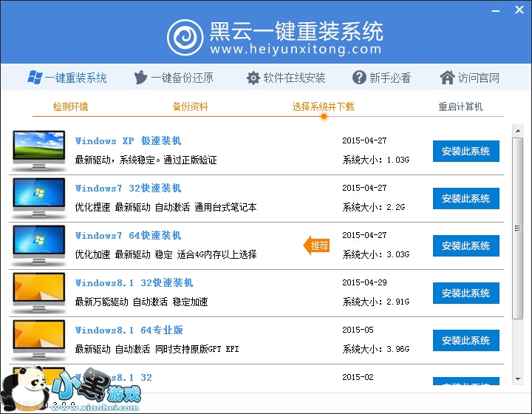Screen dimensions: 532x414
Task: Click the Windows8.1 64专业版 monitor thumbnail
Action: click(x=39, y=340)
